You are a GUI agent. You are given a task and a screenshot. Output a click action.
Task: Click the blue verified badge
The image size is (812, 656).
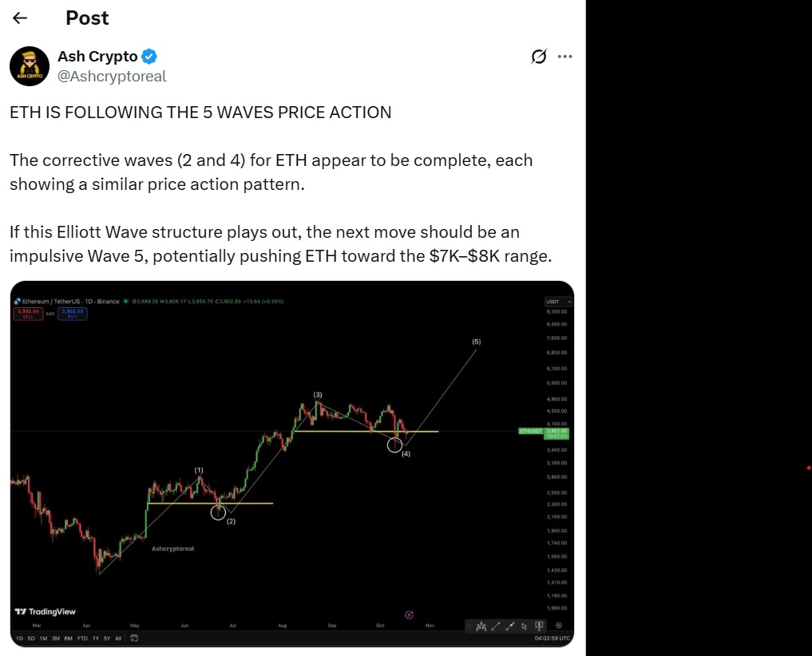pos(149,57)
